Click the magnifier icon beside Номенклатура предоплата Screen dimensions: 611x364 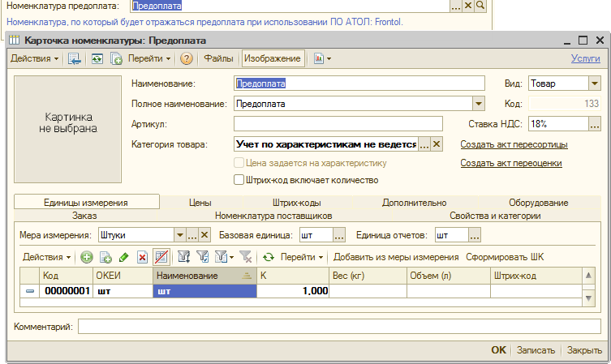tap(480, 6)
